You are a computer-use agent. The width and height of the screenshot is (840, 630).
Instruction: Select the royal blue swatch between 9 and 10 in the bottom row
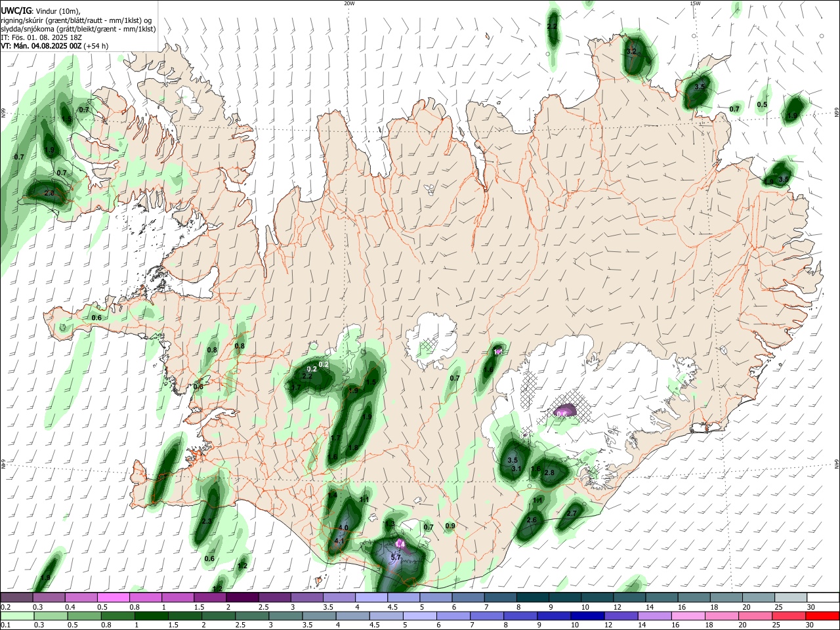(x=553, y=616)
